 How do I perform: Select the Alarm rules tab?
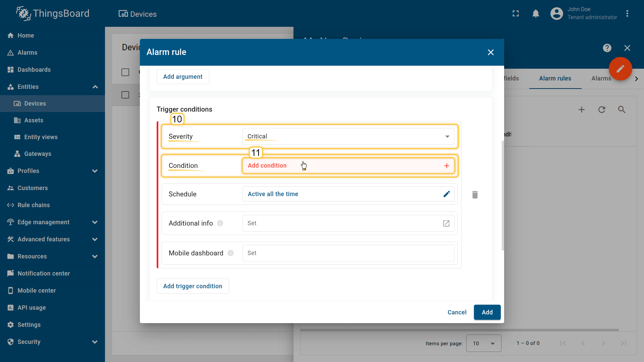(x=555, y=78)
